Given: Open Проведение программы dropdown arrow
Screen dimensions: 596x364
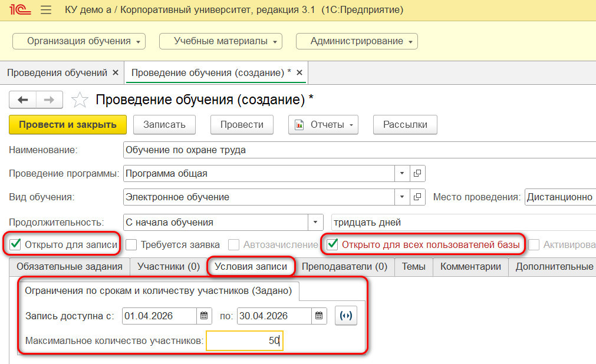Looking at the screenshot, I should [x=402, y=173].
